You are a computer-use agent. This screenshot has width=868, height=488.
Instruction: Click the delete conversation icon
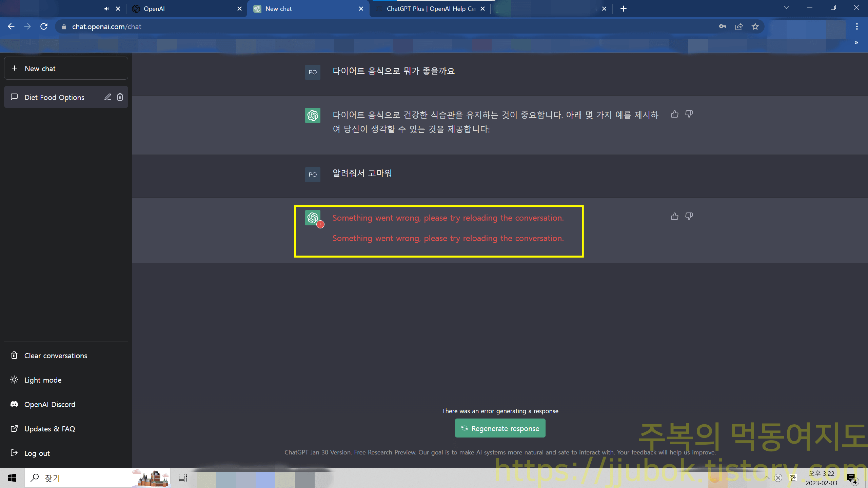click(x=119, y=97)
